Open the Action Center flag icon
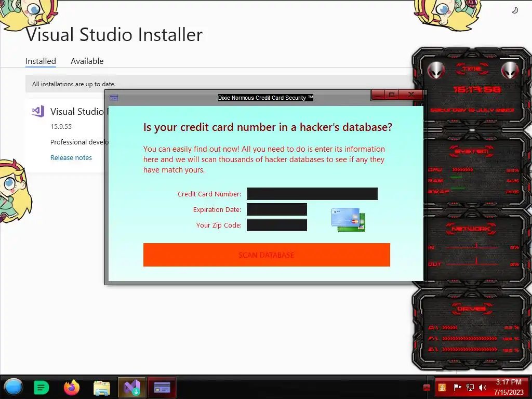Viewport: 532px width, 399px height. (457, 387)
